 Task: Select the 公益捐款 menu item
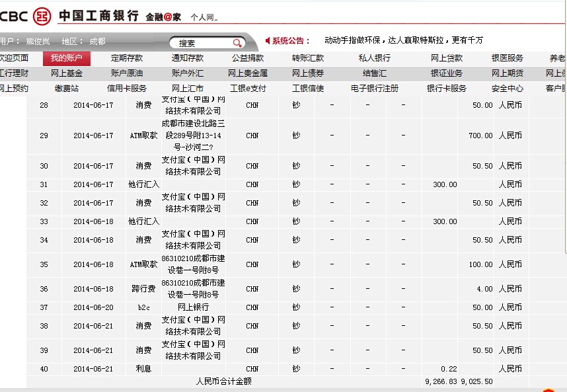pos(248,58)
